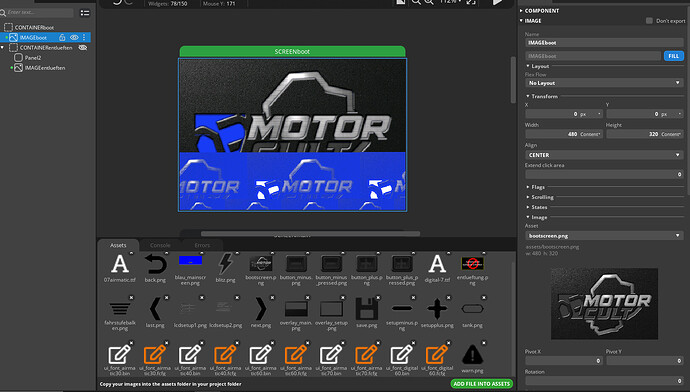Click the horizontal canvas scrollbar
The width and height of the screenshot is (690, 392).
310,234
